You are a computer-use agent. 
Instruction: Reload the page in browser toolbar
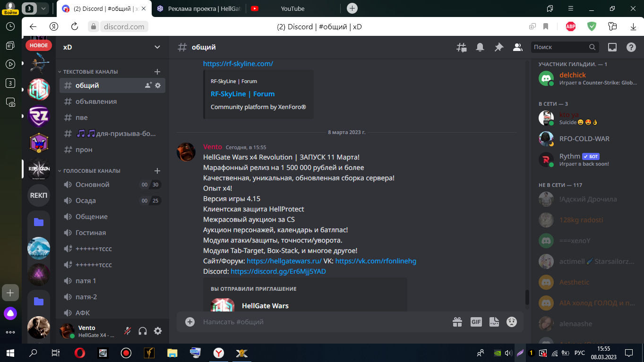click(75, 26)
